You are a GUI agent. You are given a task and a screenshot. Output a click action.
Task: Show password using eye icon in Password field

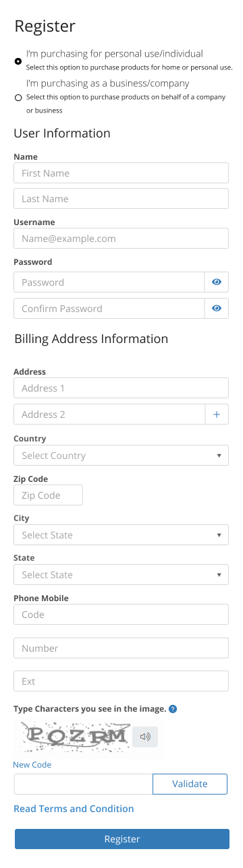pyautogui.click(x=217, y=282)
